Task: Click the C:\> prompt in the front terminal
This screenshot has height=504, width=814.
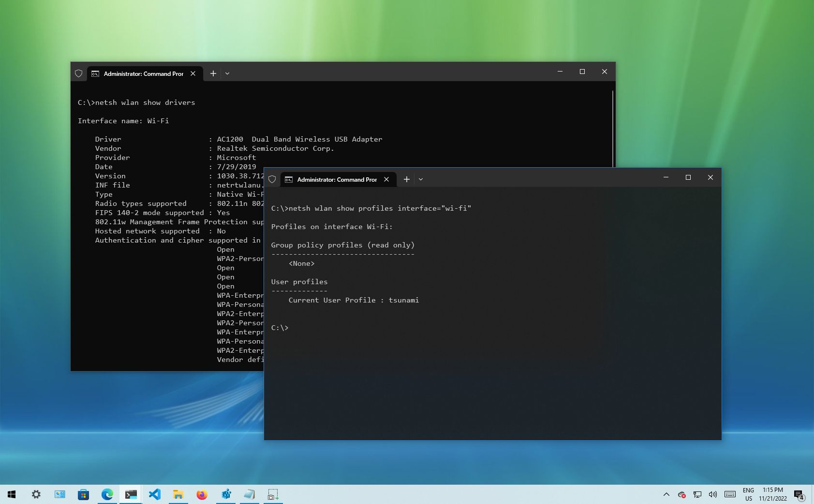Action: coord(280,327)
